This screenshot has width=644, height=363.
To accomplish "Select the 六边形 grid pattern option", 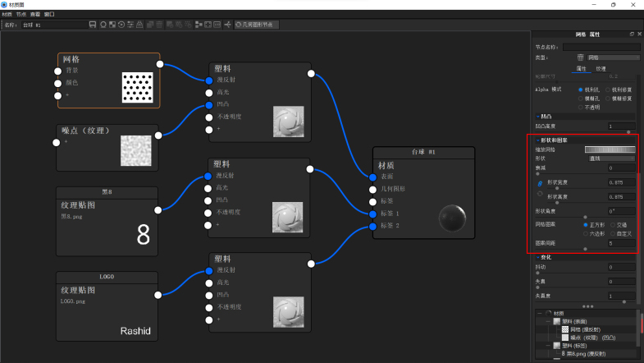I will [586, 232].
